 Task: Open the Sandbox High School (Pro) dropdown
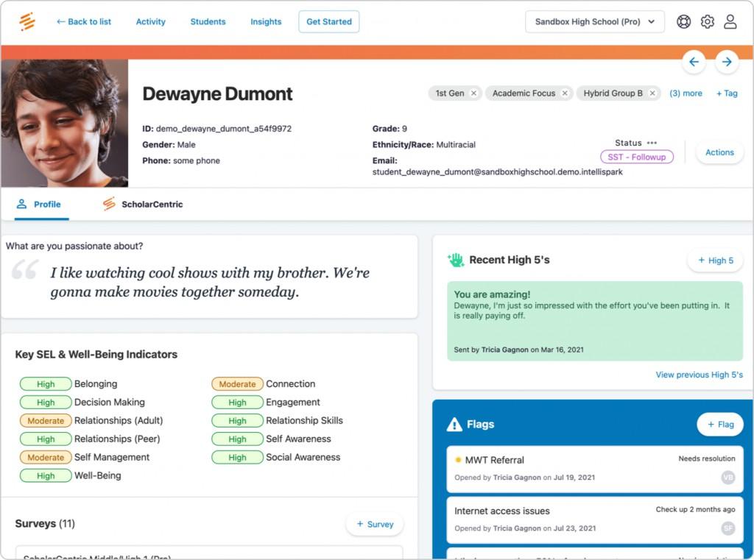click(x=594, y=21)
